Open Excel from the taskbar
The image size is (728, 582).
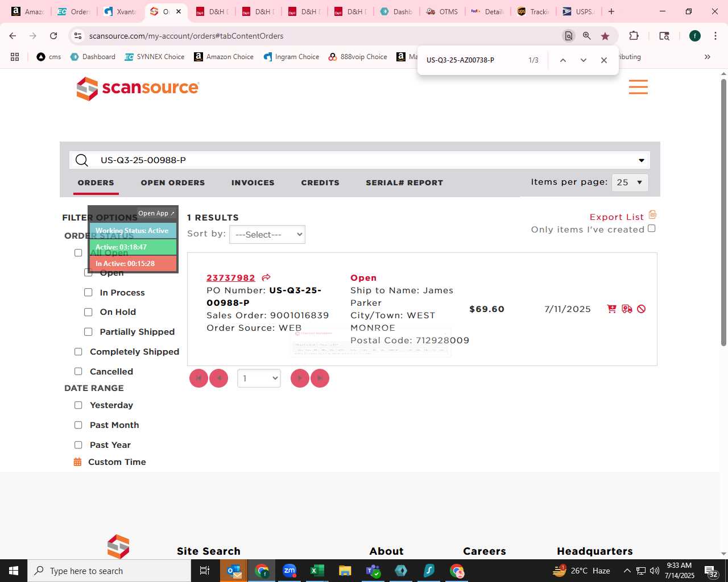tap(317, 571)
